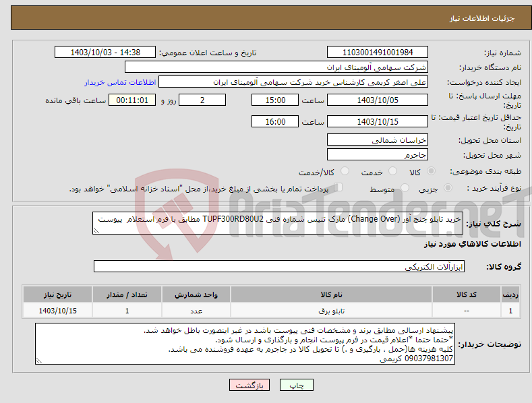Click the گروه کالا field ابزارآلات الکتریکی

[279, 267]
